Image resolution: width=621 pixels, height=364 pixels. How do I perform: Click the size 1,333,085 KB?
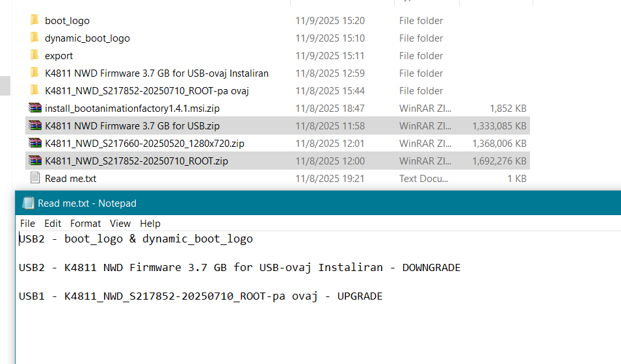(x=499, y=126)
